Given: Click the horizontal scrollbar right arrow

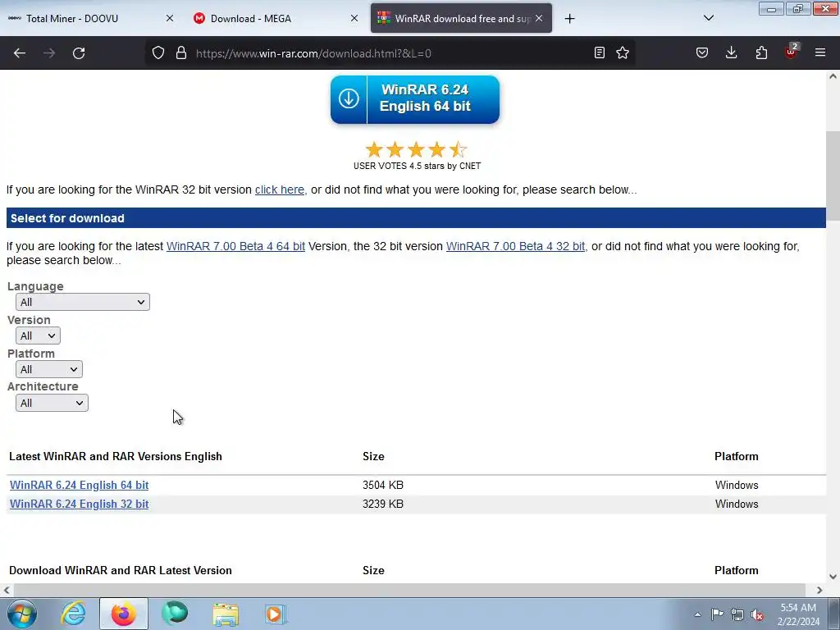Looking at the screenshot, I should [x=819, y=590].
